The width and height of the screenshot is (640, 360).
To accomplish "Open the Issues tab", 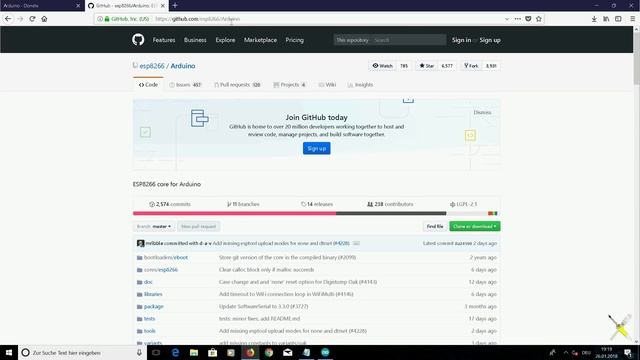I will [x=185, y=85].
